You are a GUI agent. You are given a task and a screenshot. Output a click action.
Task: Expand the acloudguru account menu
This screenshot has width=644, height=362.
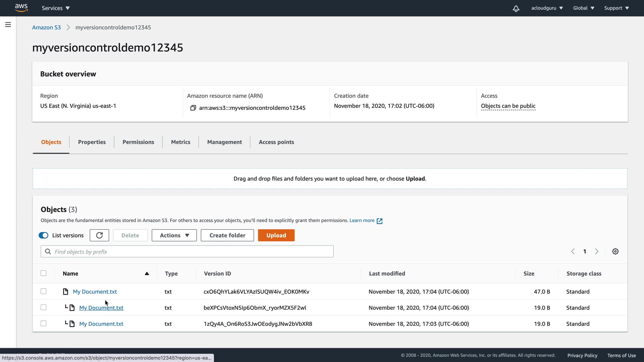point(547,8)
